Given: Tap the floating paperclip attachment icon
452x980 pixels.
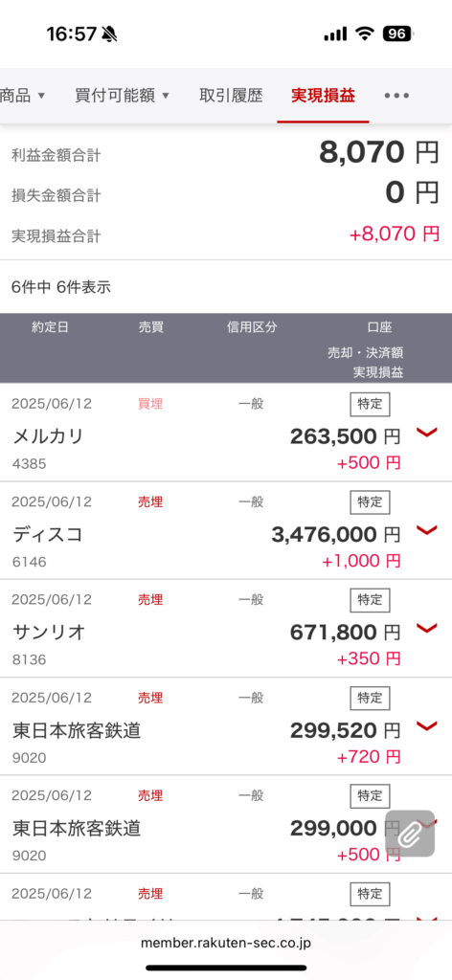Looking at the screenshot, I should click(410, 834).
